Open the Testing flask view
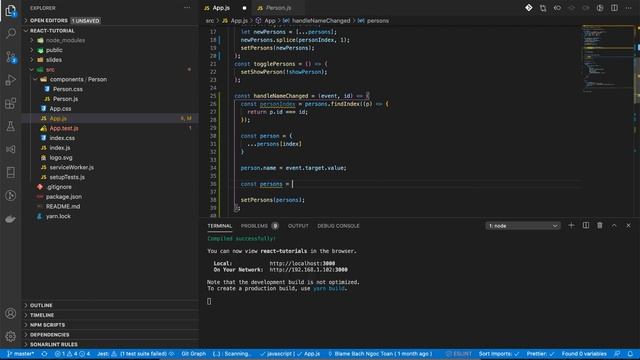This screenshot has height=360, width=640. [x=11, y=126]
